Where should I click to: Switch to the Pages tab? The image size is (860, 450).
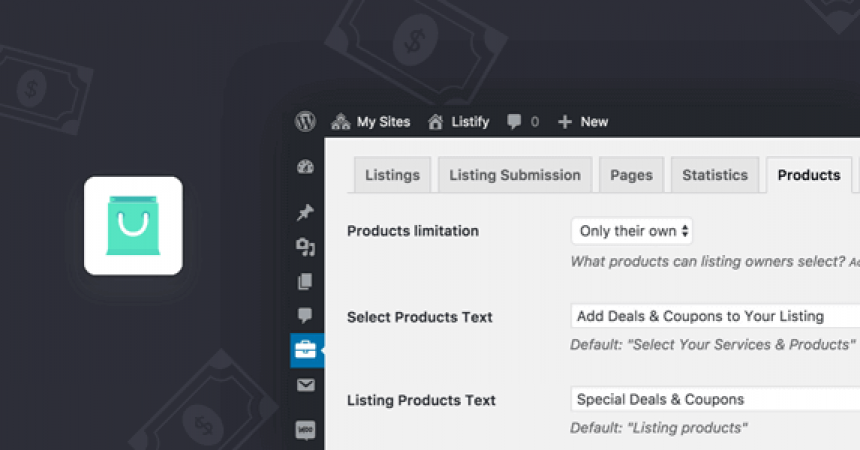pyautogui.click(x=631, y=175)
